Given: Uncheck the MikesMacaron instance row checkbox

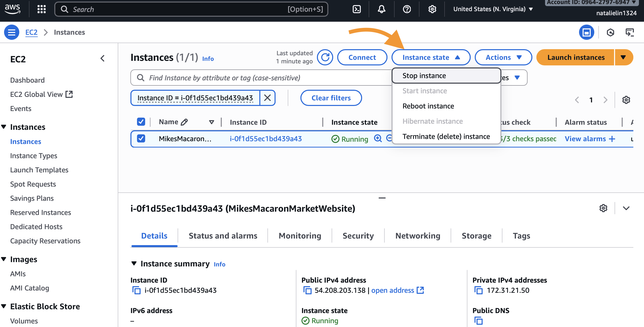Looking at the screenshot, I should (x=141, y=139).
